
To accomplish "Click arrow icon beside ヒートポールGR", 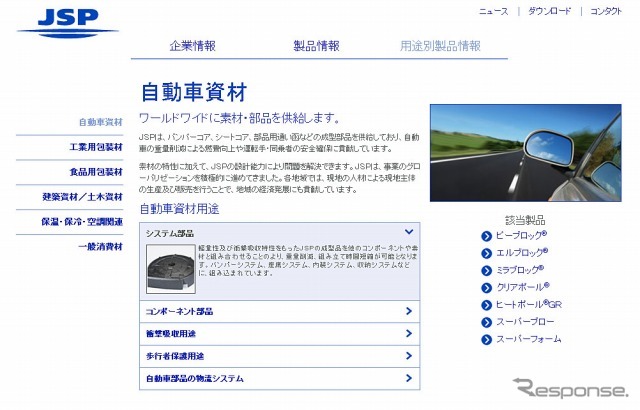I will tap(486, 305).
